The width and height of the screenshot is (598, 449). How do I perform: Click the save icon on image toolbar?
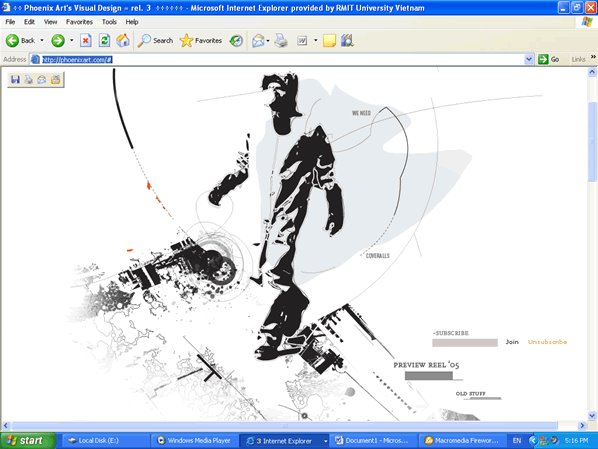point(15,79)
